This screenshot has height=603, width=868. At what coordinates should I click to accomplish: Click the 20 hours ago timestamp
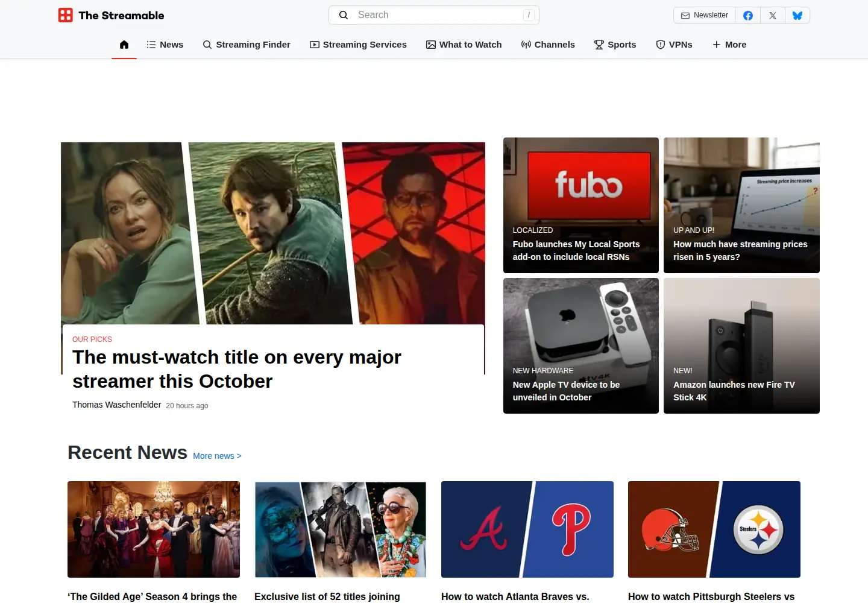point(187,406)
